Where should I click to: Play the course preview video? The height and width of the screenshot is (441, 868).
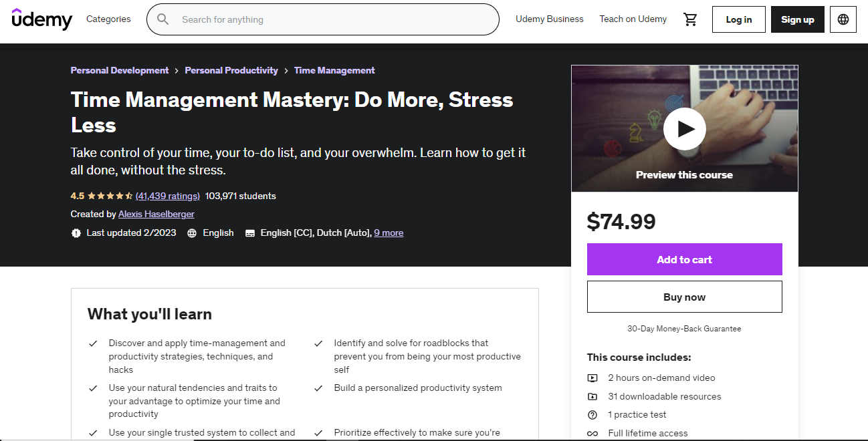pyautogui.click(x=684, y=128)
